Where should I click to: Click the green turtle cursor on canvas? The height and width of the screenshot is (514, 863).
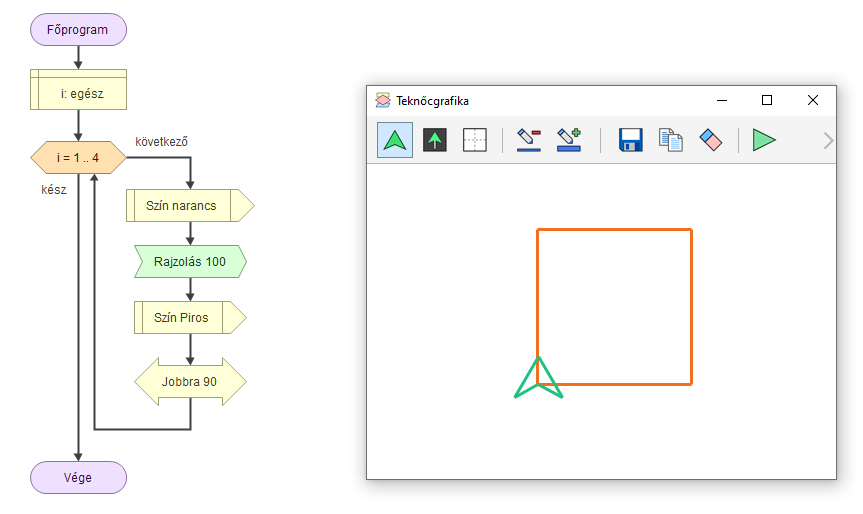(x=539, y=380)
